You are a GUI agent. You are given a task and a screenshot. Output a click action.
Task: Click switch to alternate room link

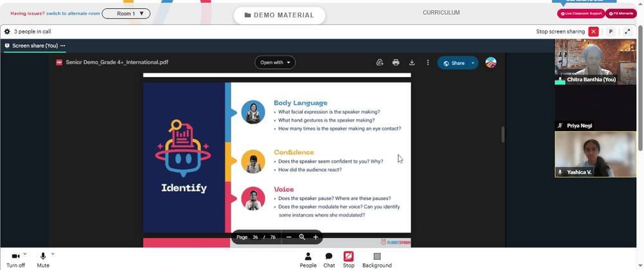click(x=73, y=14)
